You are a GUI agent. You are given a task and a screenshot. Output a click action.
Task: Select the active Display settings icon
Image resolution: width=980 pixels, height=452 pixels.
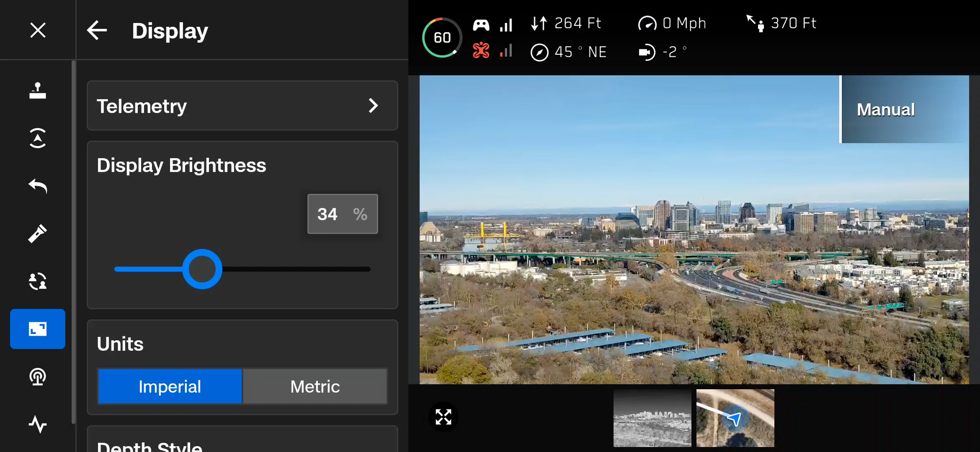pyautogui.click(x=38, y=329)
